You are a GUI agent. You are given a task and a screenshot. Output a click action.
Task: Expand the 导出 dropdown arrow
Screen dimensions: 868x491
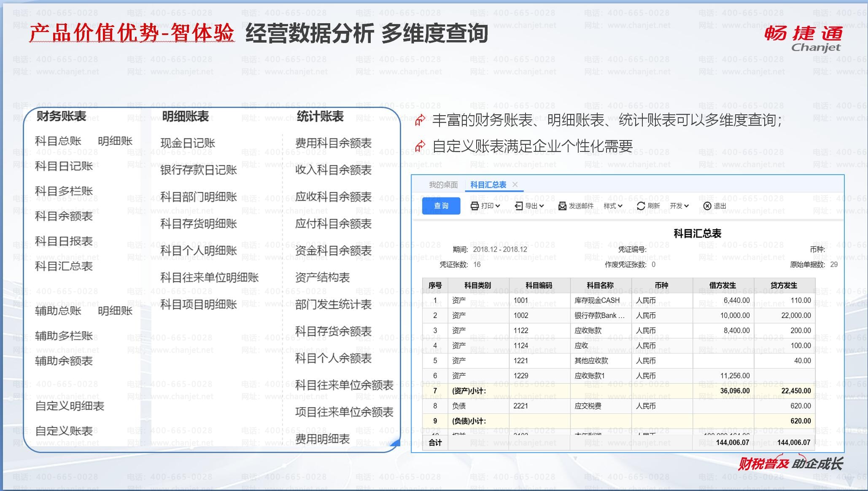[x=542, y=206]
